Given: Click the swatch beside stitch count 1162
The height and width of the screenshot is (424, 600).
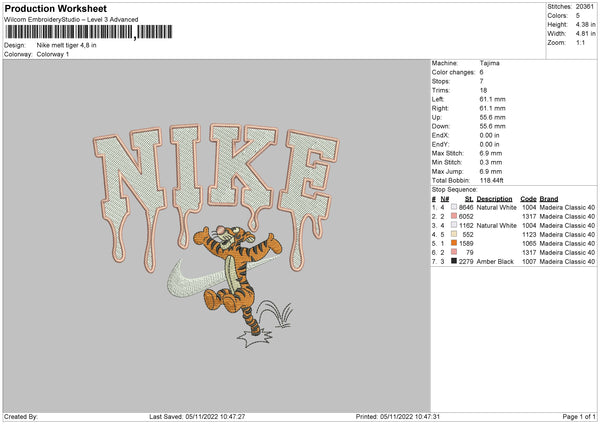Looking at the screenshot, I should [454, 225].
